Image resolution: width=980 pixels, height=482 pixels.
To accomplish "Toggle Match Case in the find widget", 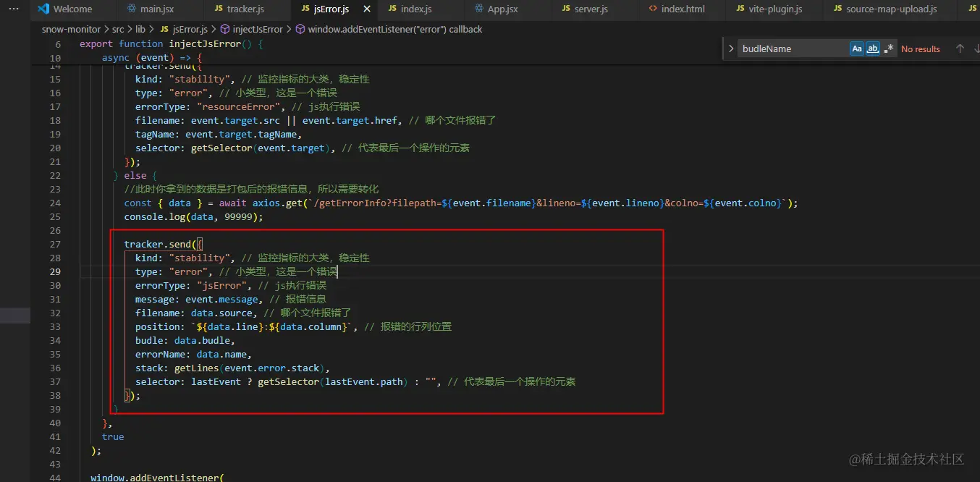I will click(857, 48).
